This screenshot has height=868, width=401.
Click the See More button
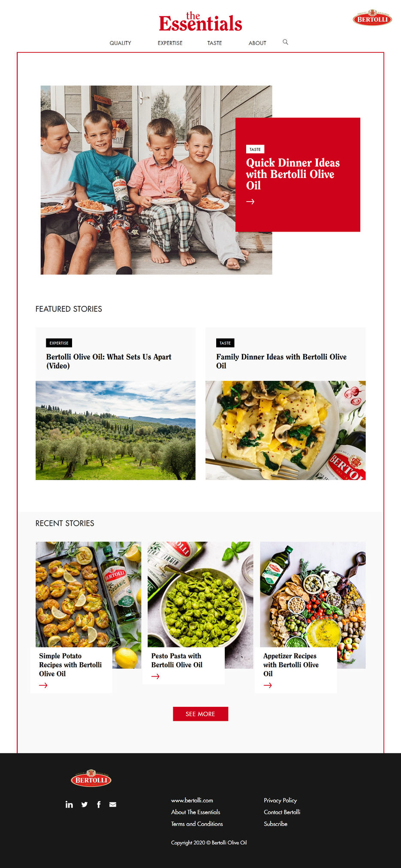click(x=200, y=714)
